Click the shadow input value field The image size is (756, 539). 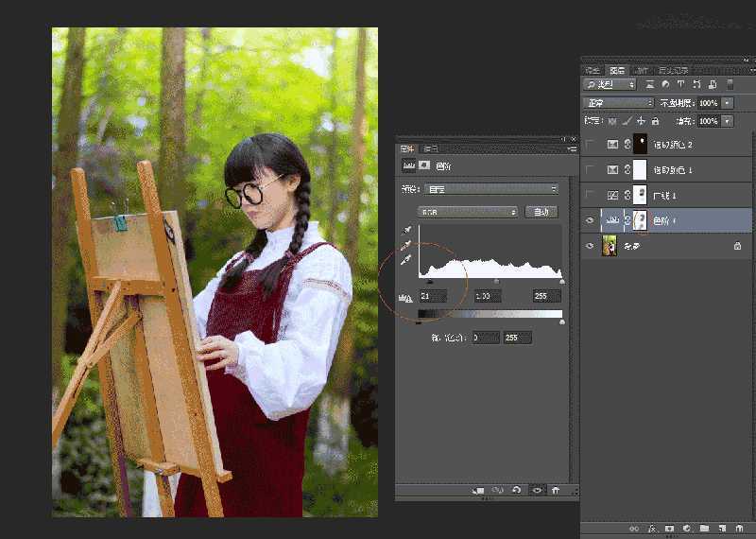click(433, 296)
